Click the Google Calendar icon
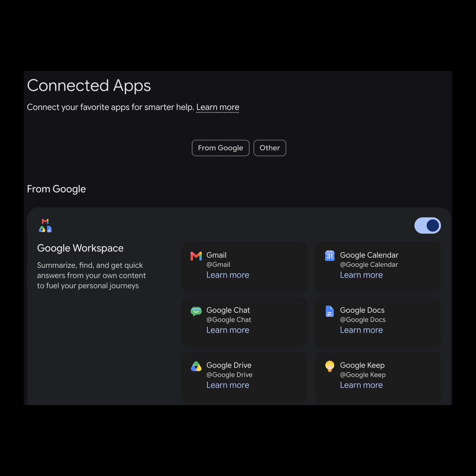 (330, 256)
